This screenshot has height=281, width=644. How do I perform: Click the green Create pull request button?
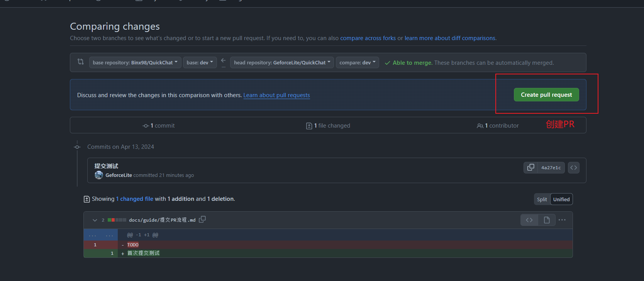[x=546, y=95]
